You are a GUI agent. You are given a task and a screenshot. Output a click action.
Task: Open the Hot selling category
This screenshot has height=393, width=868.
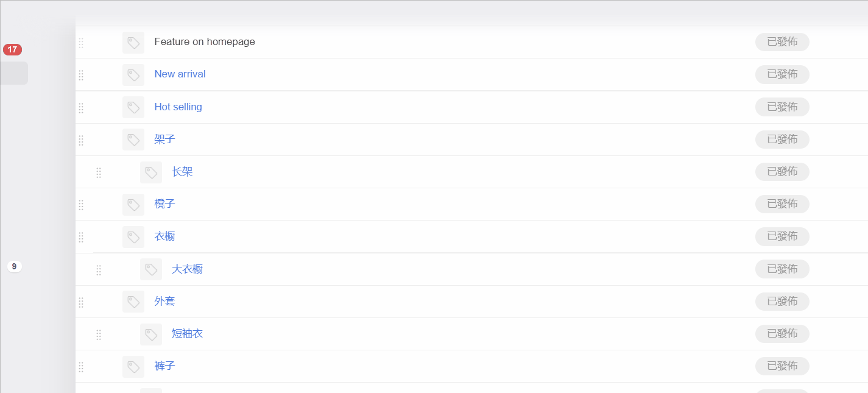click(178, 107)
